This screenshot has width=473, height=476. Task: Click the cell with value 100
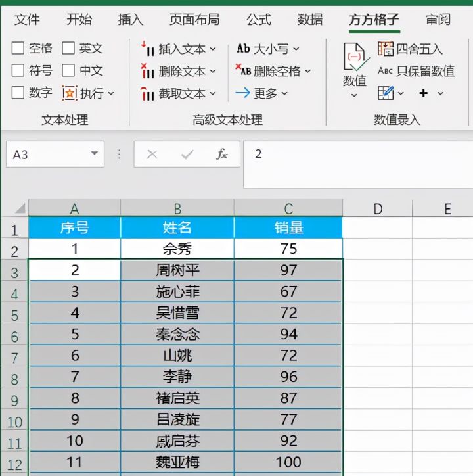[288, 462]
